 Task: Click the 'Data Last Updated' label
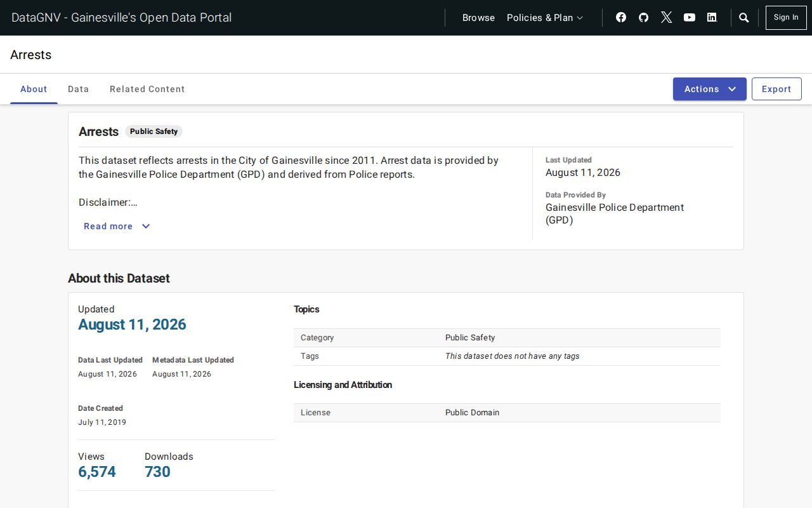click(x=110, y=360)
